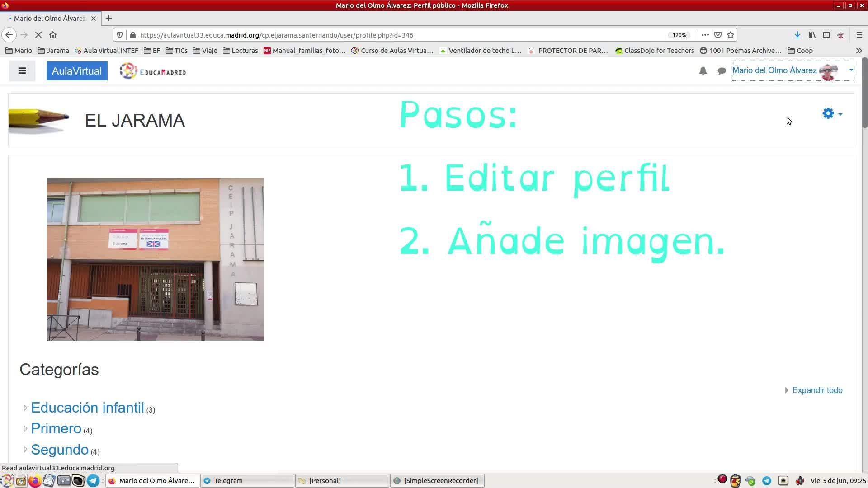Save page to Pocket icon

pos(717,35)
